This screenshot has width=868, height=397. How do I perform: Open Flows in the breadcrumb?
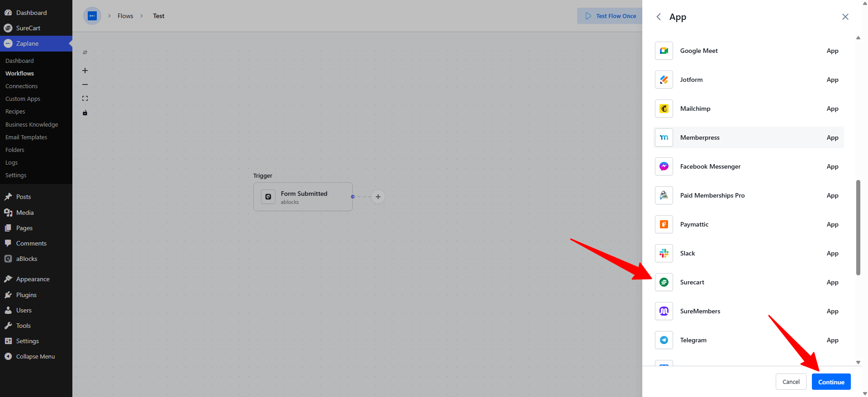[x=125, y=16]
